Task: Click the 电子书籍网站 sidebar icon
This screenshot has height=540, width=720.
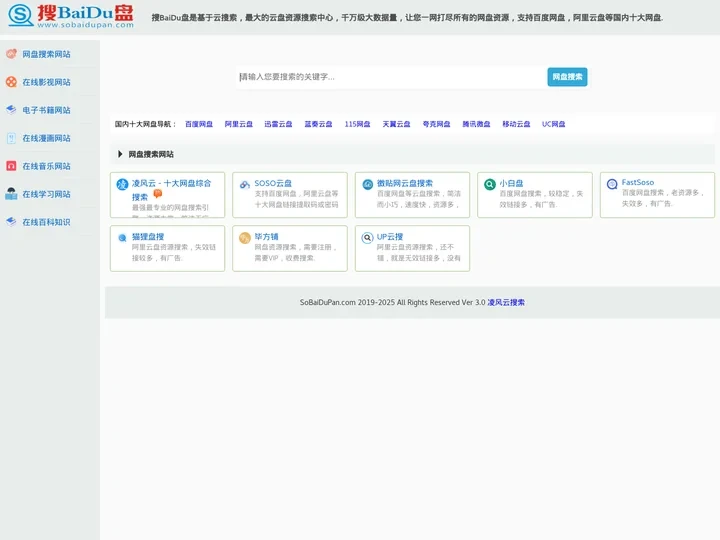Action: point(11,110)
